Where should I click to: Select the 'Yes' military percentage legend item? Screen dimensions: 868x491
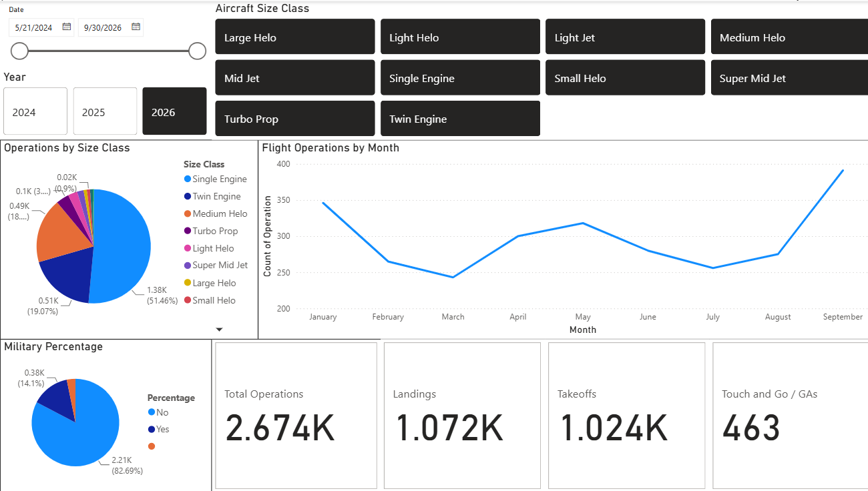[158, 429]
